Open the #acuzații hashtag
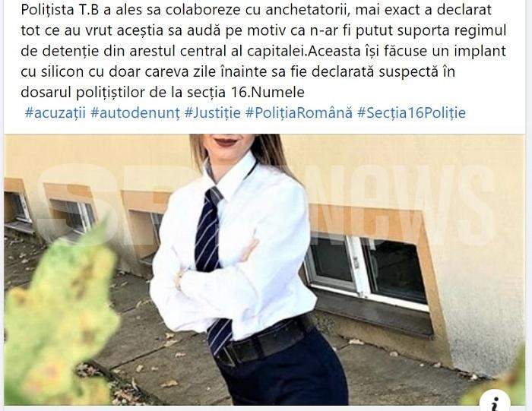This screenshot has width=532, height=411. coord(55,112)
